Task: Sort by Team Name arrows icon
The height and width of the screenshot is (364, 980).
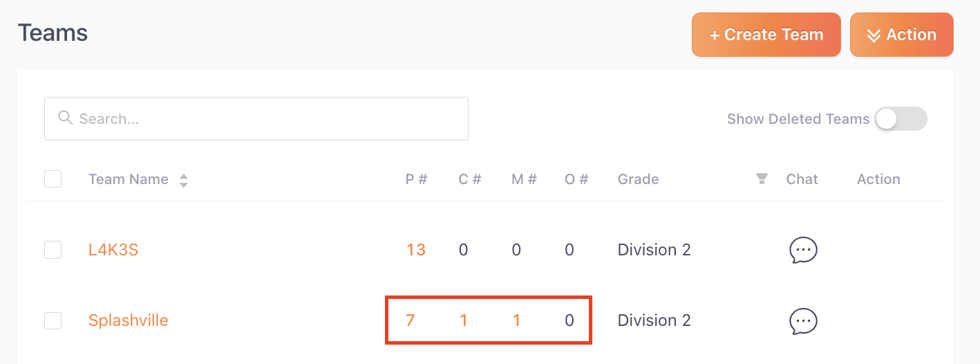Action: [x=184, y=181]
